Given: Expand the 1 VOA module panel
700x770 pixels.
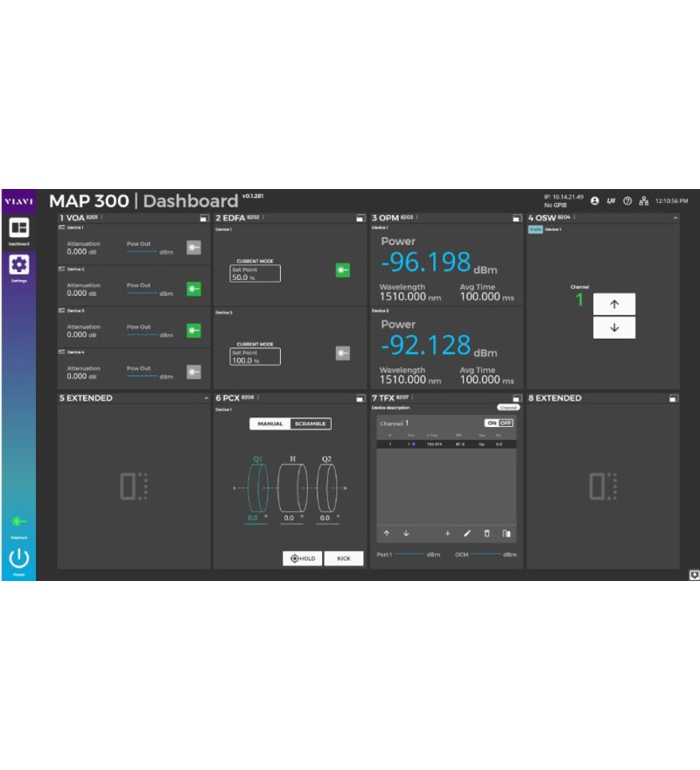Looking at the screenshot, I should (203, 218).
